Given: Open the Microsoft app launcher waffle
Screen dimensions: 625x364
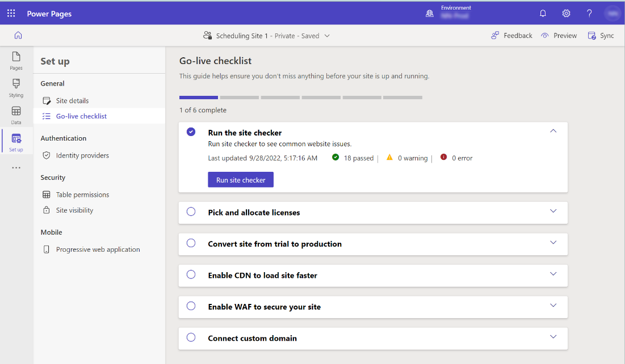Looking at the screenshot, I should click(11, 12).
